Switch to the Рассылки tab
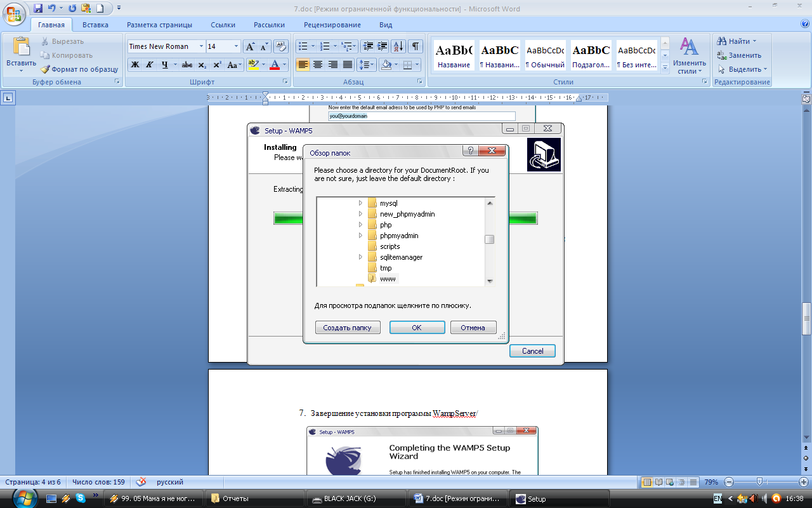This screenshot has width=812, height=508. pos(269,25)
